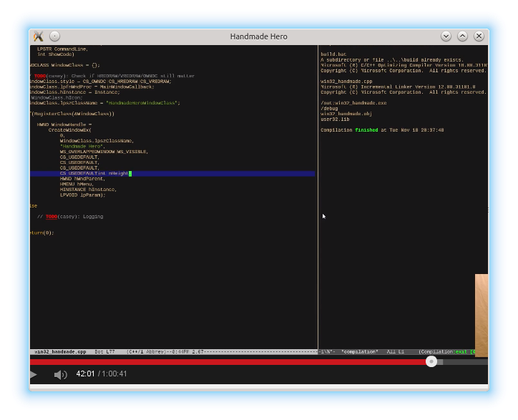
Task: Click the play button in the video player
Action: pyautogui.click(x=33, y=374)
